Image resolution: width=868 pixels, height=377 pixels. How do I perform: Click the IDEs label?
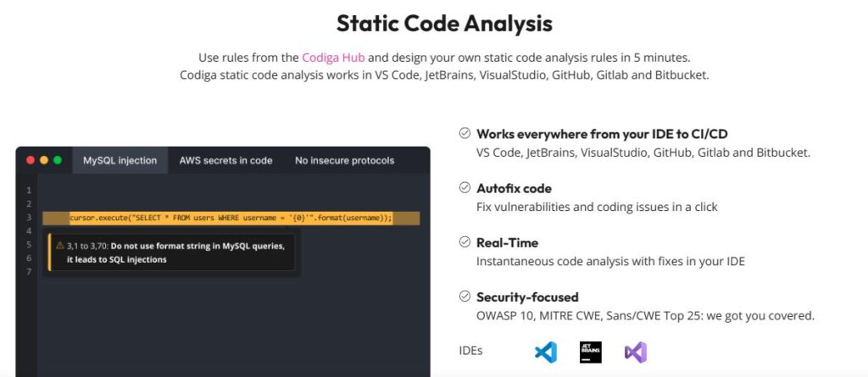tap(470, 351)
